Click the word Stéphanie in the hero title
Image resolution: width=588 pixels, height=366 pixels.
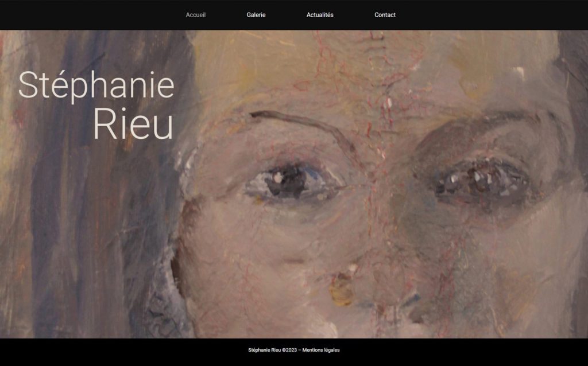[x=96, y=85]
